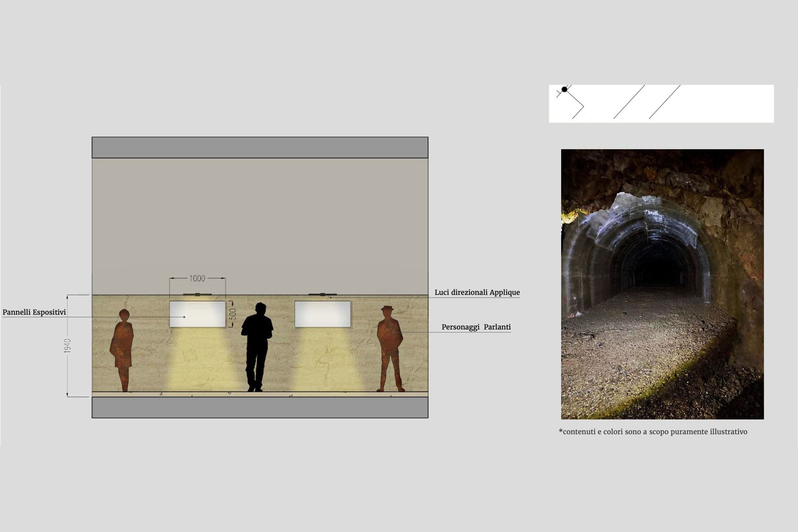This screenshot has width=798, height=532.
Task: Click the 1000 width dimension text
Action: tap(197, 278)
